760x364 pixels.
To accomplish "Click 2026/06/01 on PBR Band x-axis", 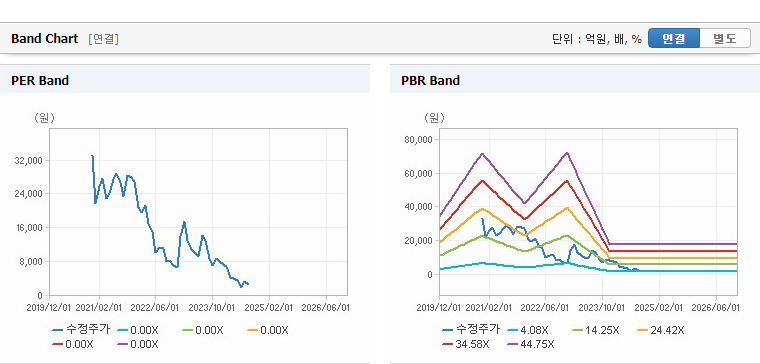I will click(x=715, y=308).
